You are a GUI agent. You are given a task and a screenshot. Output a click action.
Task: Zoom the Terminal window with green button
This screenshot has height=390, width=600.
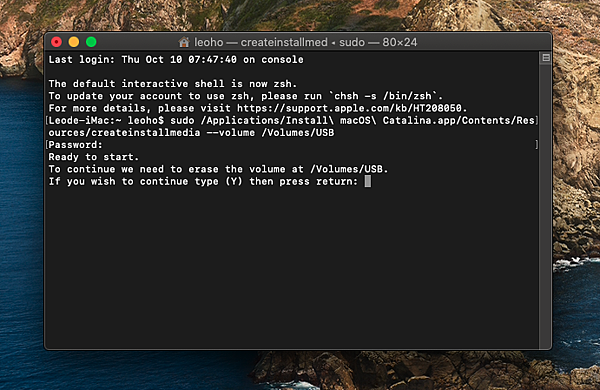[x=91, y=42]
